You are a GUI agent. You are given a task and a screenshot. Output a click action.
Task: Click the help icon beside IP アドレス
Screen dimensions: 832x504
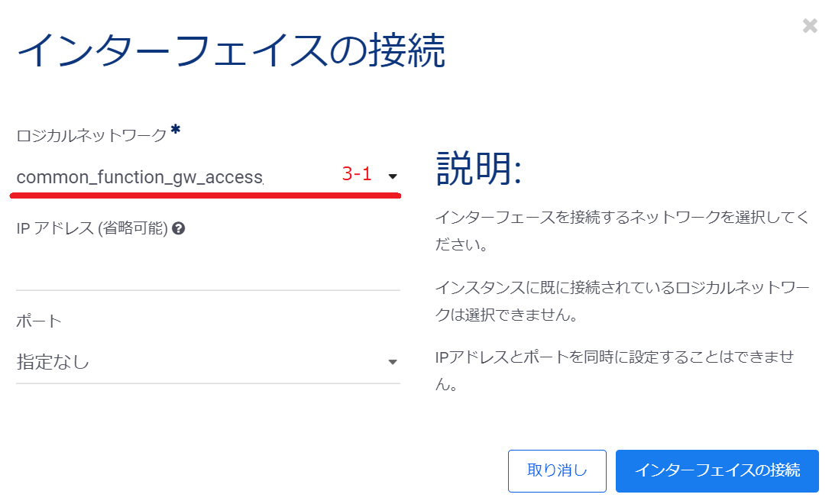179,228
